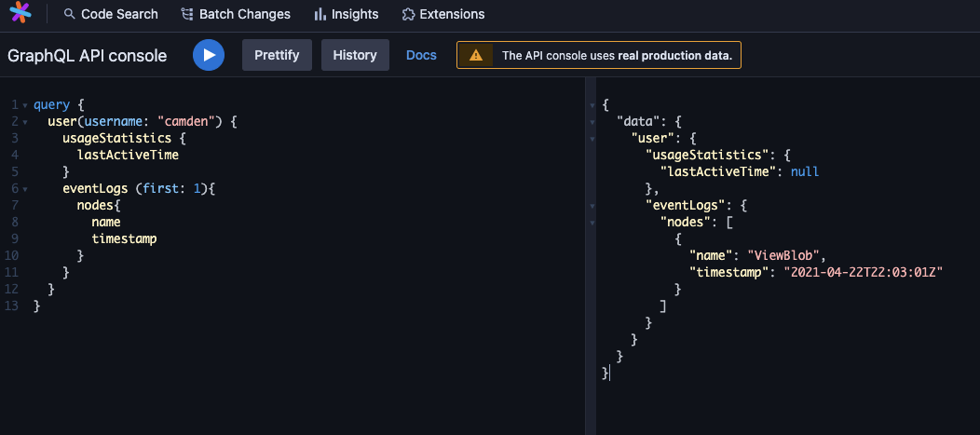Click the Code Search magnifier icon
Image resolution: width=980 pixels, height=435 pixels.
(x=70, y=14)
